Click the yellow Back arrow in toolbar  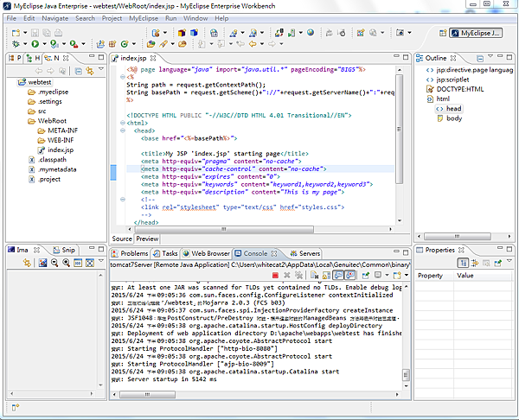253,44
